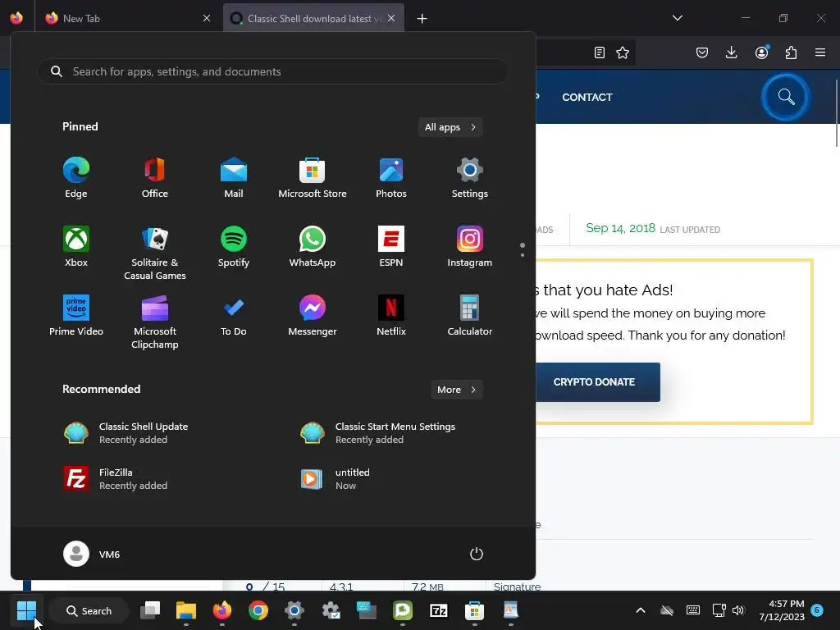The image size is (840, 630).
Task: Click the website search circle icon
Action: 786,97
